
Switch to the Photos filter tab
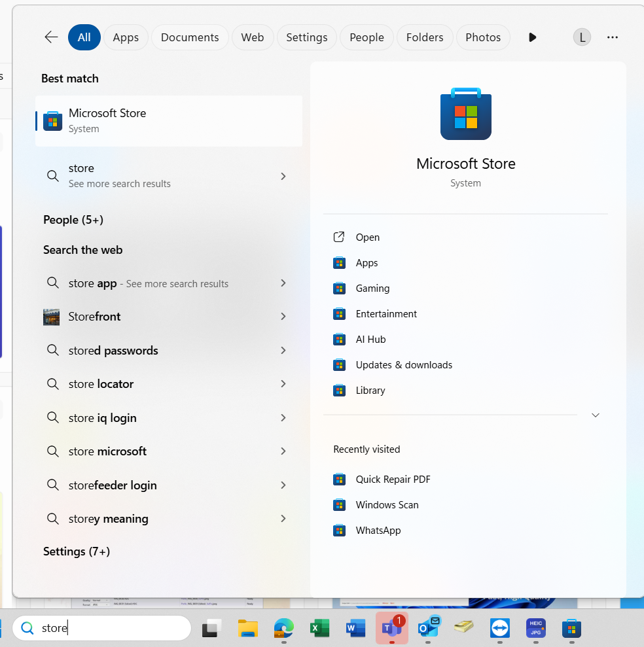pyautogui.click(x=483, y=37)
